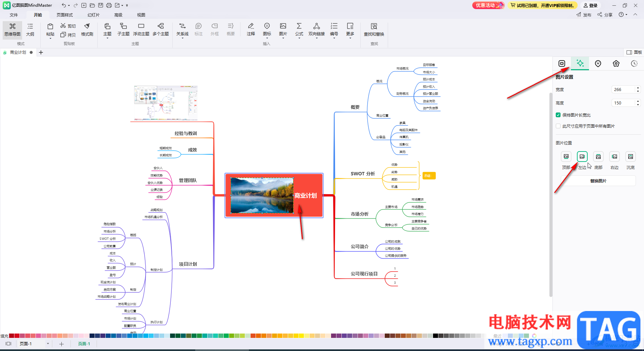This screenshot has width=644, height=351.
Task: Open the 图标 mark dropdown
Action: coord(267,38)
